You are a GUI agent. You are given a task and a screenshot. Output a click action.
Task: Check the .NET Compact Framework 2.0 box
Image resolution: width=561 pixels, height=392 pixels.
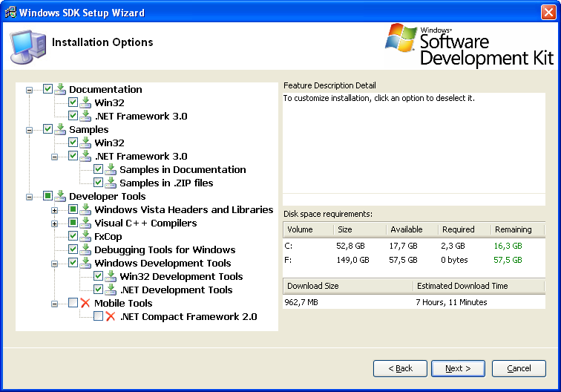tap(99, 316)
